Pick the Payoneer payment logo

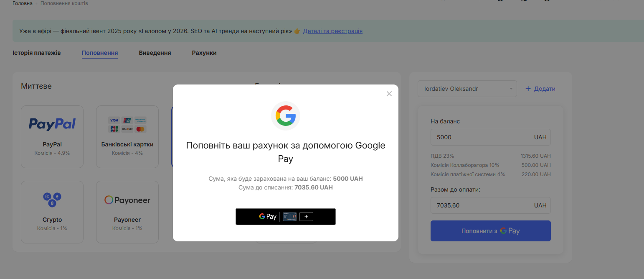(x=127, y=200)
